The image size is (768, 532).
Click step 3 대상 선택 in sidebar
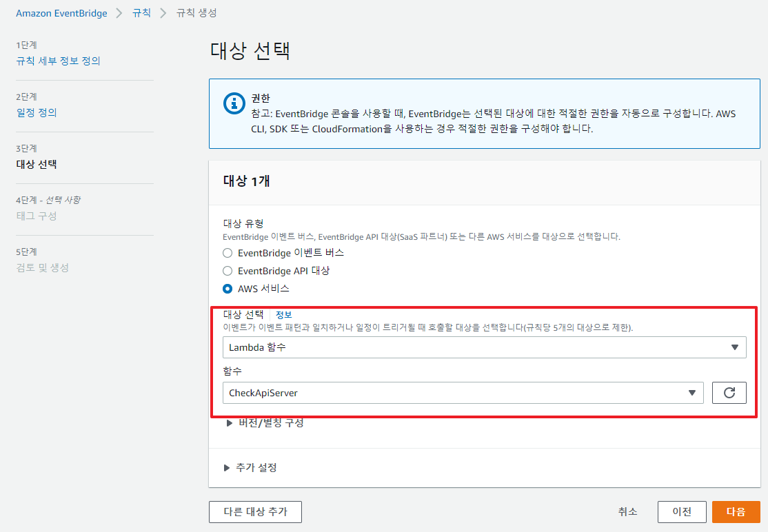coord(37,165)
